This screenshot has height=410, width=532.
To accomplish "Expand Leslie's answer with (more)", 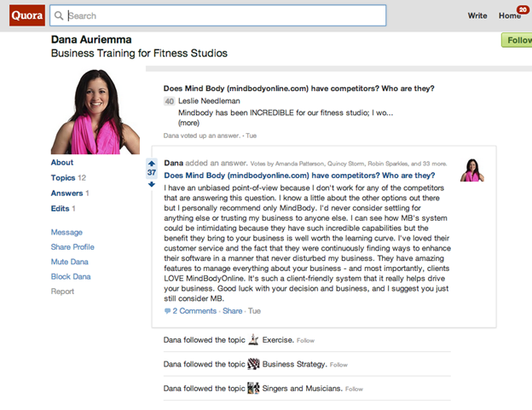I will coord(188,123).
